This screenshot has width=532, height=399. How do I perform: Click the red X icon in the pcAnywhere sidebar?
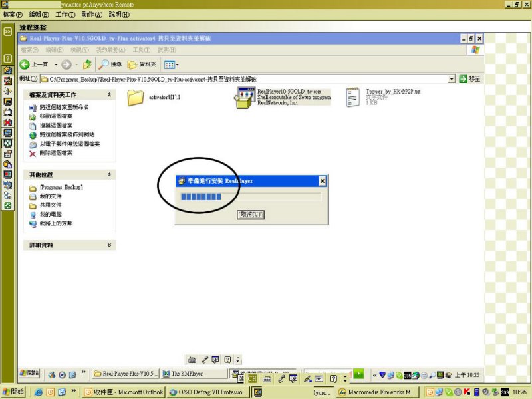tap(7, 122)
